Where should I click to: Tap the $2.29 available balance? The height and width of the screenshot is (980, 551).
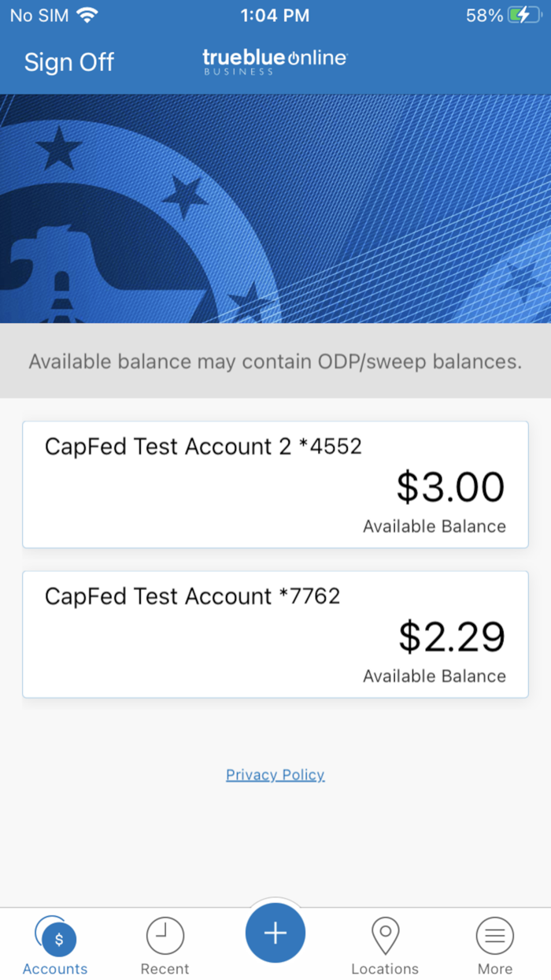(453, 636)
